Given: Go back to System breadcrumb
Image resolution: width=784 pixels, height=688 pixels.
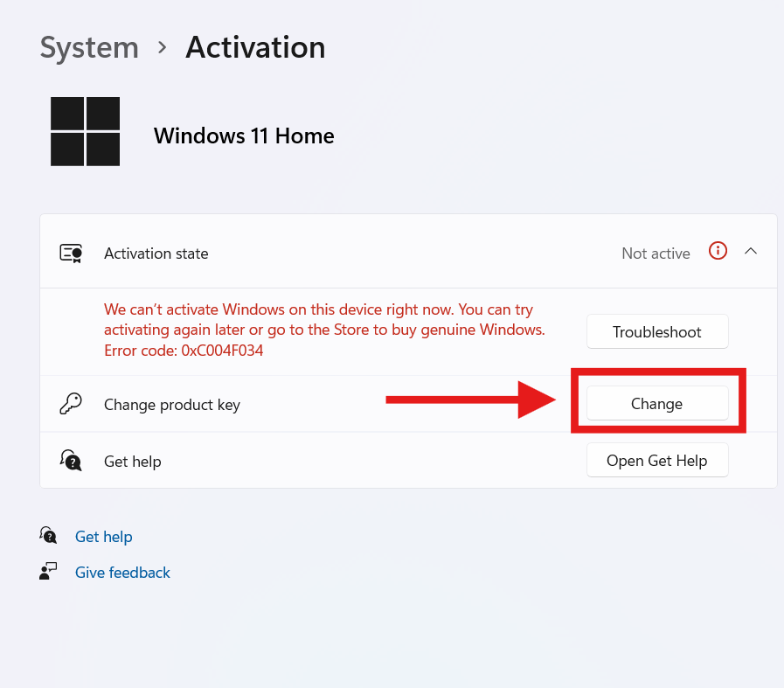Looking at the screenshot, I should click(x=89, y=48).
